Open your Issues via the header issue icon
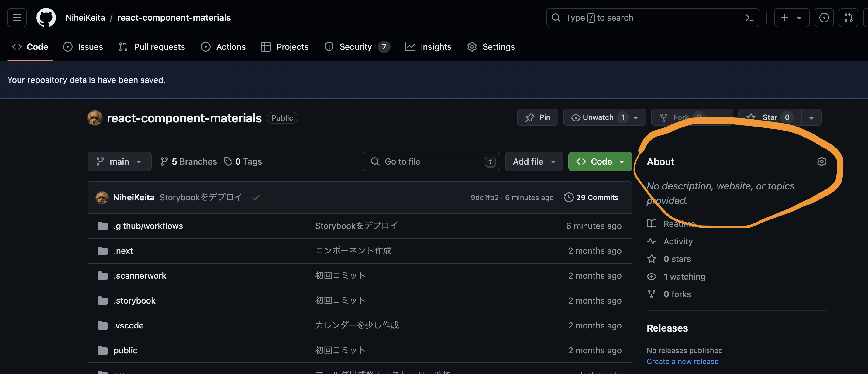Screen dimensions: 868x374 (x=824, y=18)
